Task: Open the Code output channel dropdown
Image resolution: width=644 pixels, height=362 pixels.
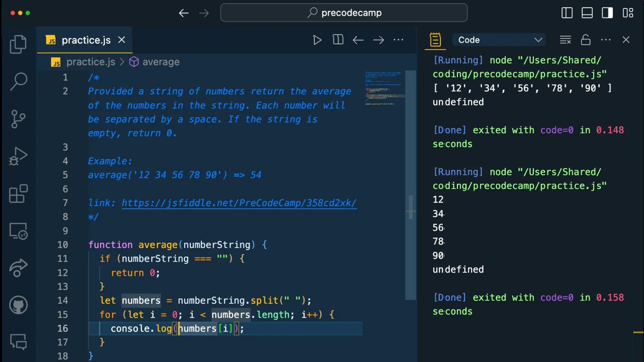Action: [x=498, y=40]
